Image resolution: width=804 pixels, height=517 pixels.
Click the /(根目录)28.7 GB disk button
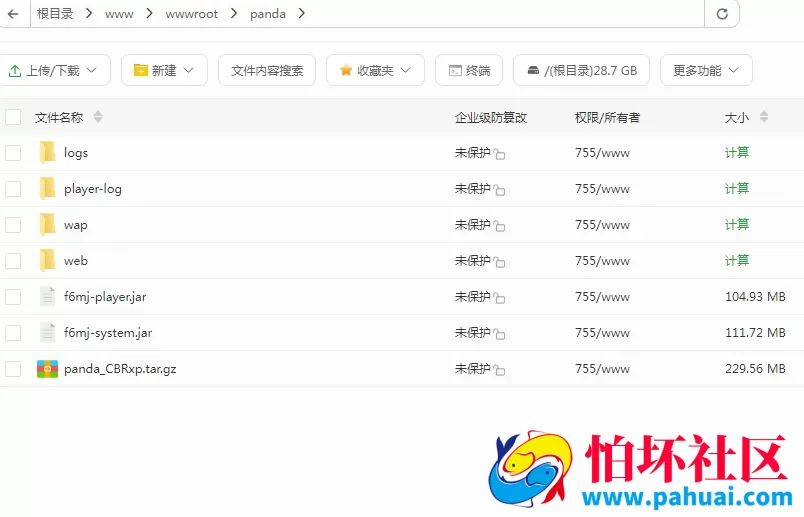point(581,70)
